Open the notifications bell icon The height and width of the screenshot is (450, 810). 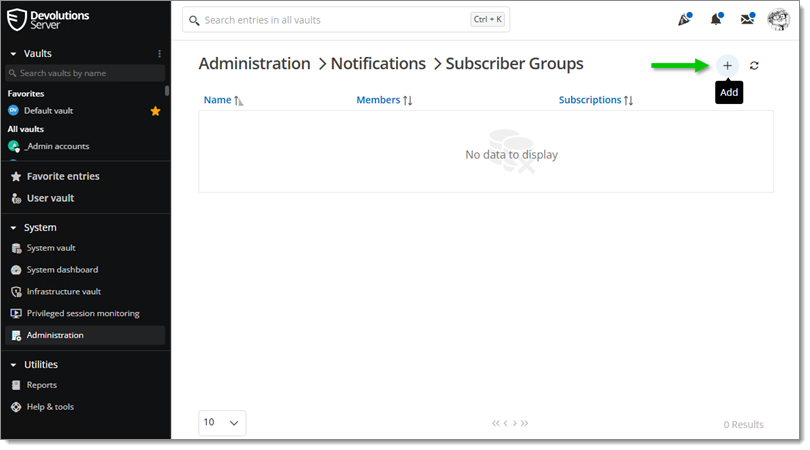pos(716,19)
